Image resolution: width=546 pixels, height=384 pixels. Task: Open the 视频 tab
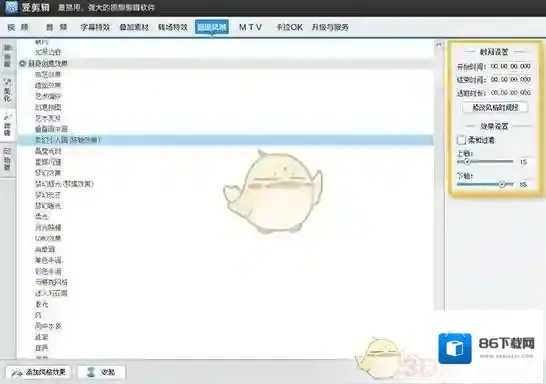(18, 27)
